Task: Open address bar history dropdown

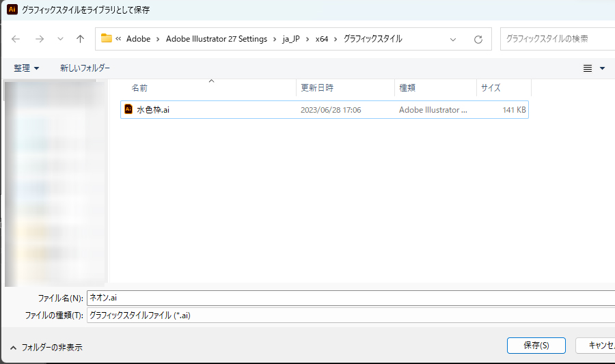Action: point(453,39)
